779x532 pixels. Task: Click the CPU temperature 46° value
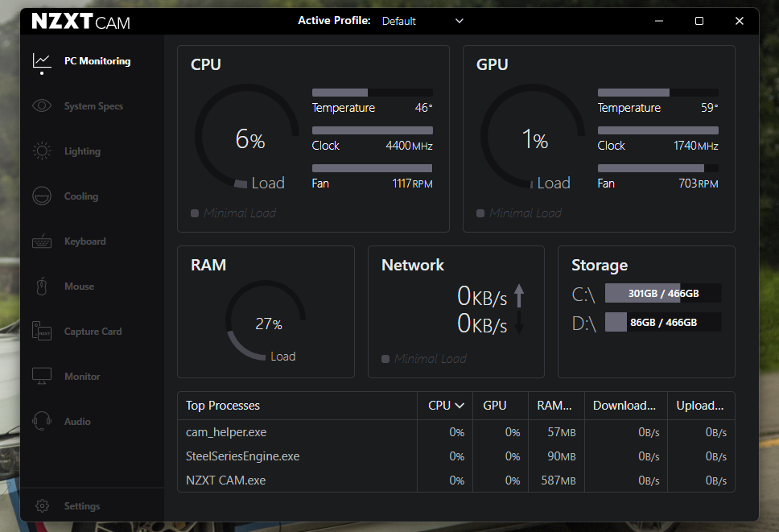[x=424, y=108]
